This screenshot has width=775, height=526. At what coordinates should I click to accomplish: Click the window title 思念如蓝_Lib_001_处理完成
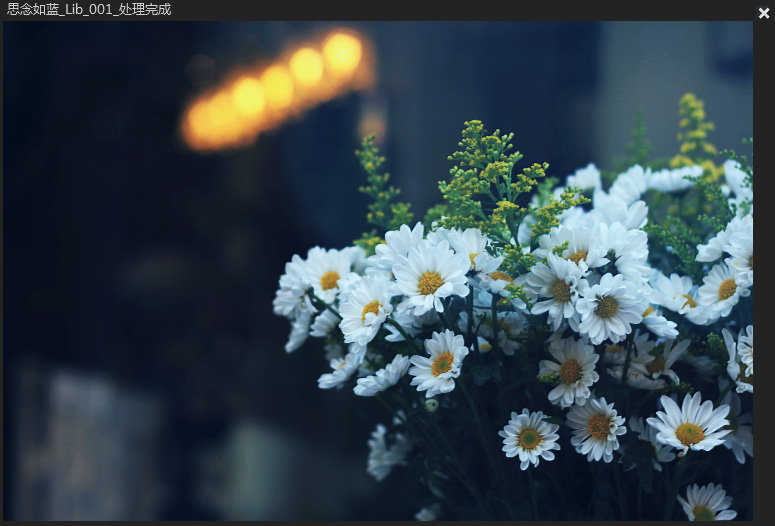pyautogui.click(x=89, y=9)
